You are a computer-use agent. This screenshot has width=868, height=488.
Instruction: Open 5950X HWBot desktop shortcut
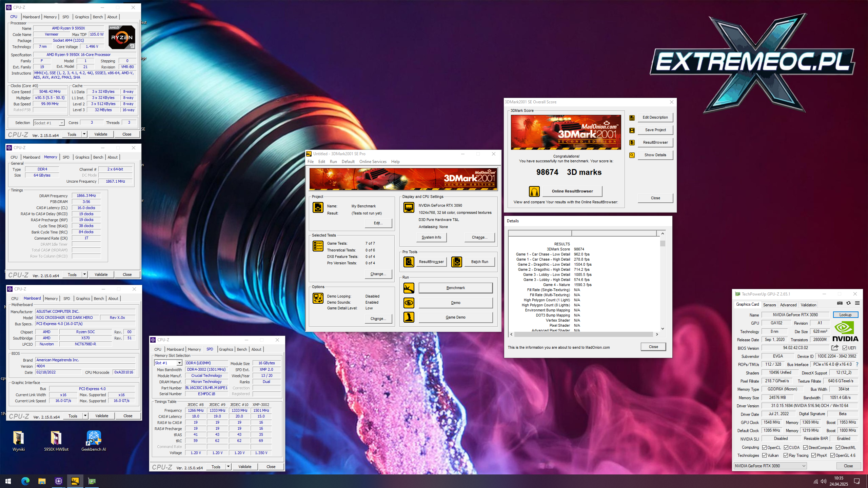click(x=56, y=441)
